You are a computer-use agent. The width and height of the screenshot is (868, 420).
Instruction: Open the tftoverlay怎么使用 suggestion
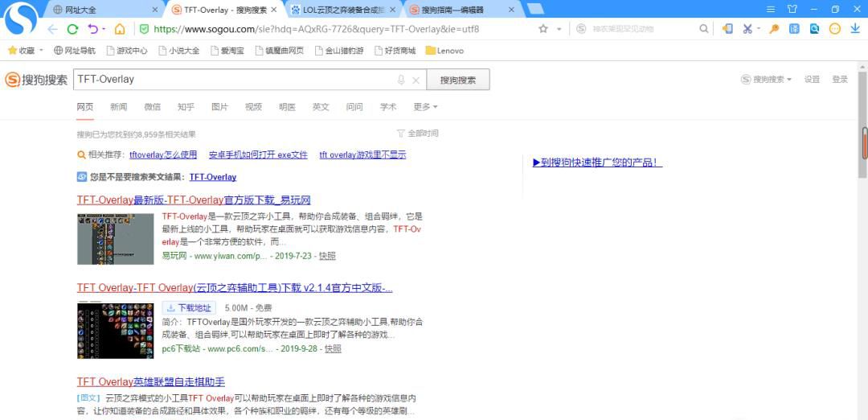[x=163, y=155]
